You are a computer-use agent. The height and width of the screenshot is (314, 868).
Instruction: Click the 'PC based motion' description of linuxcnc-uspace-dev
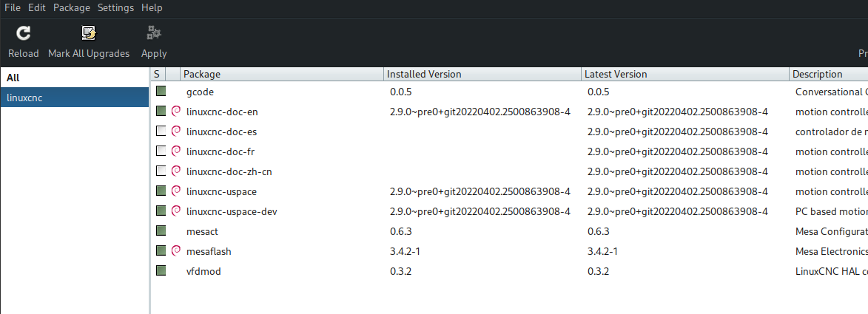point(832,211)
